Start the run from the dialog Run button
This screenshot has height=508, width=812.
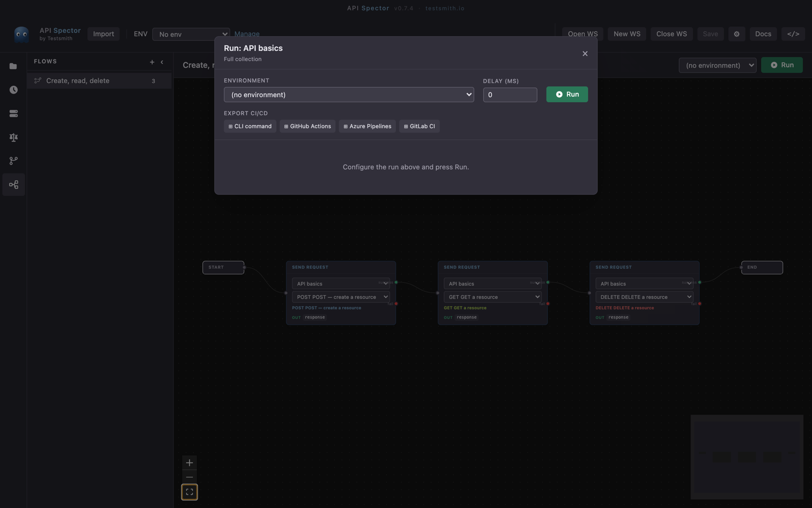point(567,94)
